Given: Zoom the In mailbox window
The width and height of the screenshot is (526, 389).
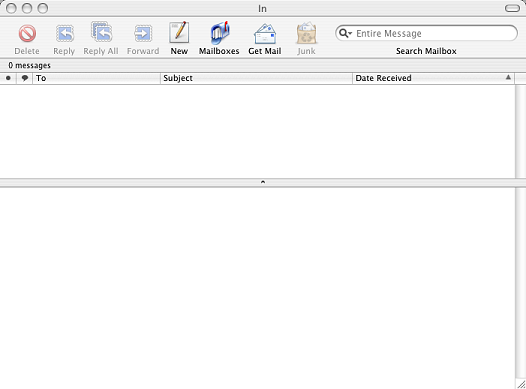Looking at the screenshot, I should 43,8.
